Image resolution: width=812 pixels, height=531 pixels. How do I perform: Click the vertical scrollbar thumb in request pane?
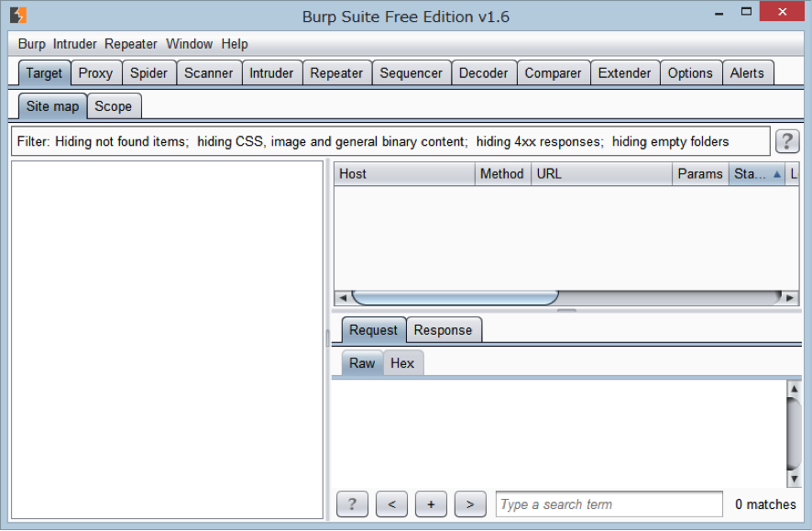coord(794,434)
